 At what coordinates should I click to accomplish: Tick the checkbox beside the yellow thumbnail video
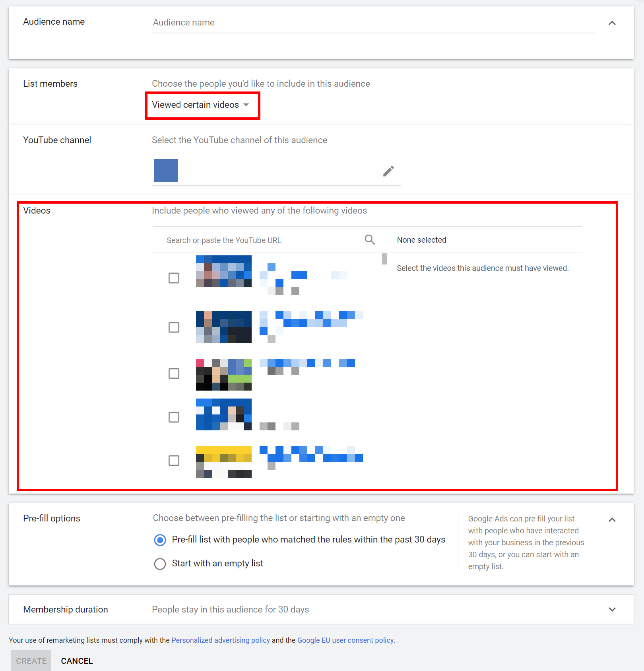174,461
